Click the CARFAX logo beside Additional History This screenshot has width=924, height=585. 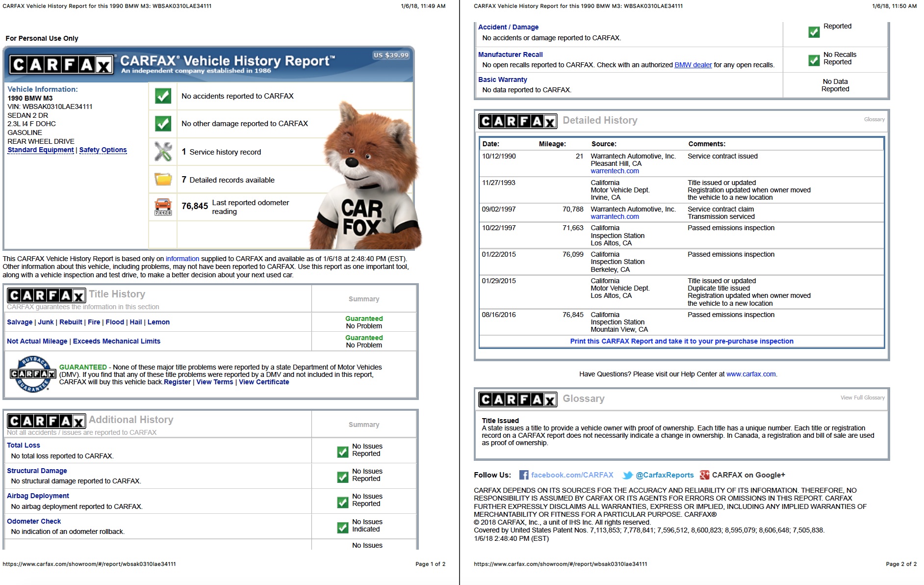tap(47, 421)
